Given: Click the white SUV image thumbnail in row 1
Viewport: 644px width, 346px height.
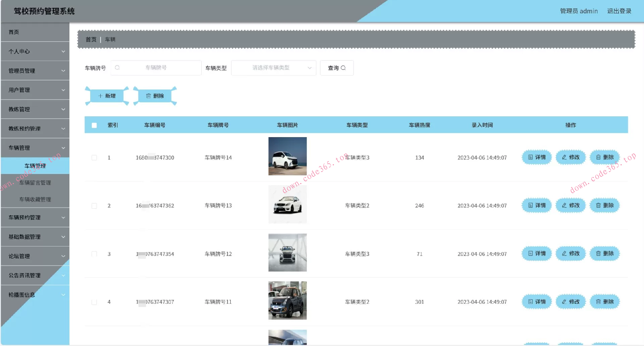Looking at the screenshot, I should click(x=287, y=156).
